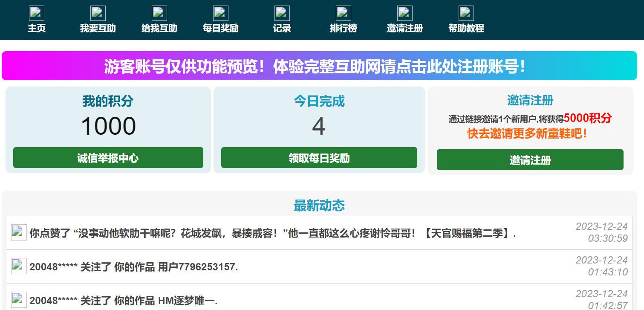Open the 记录 records icon
The height and width of the screenshot is (310, 644).
click(x=282, y=13)
